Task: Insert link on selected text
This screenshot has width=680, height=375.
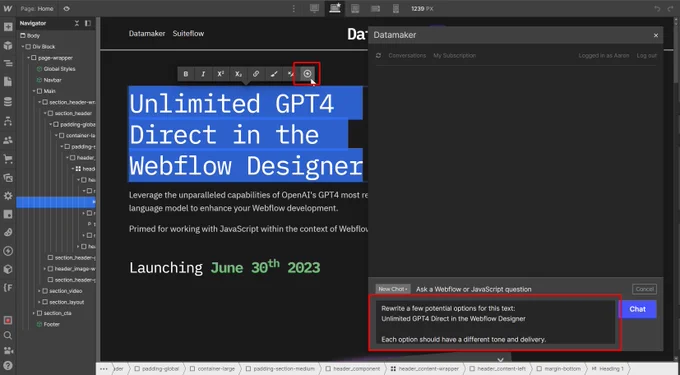Action: coord(256,74)
